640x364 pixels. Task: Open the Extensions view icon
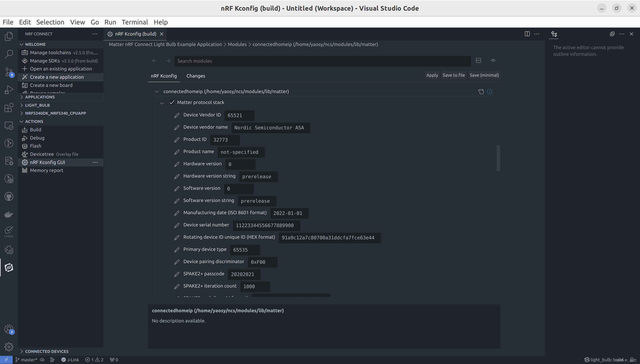point(9,108)
